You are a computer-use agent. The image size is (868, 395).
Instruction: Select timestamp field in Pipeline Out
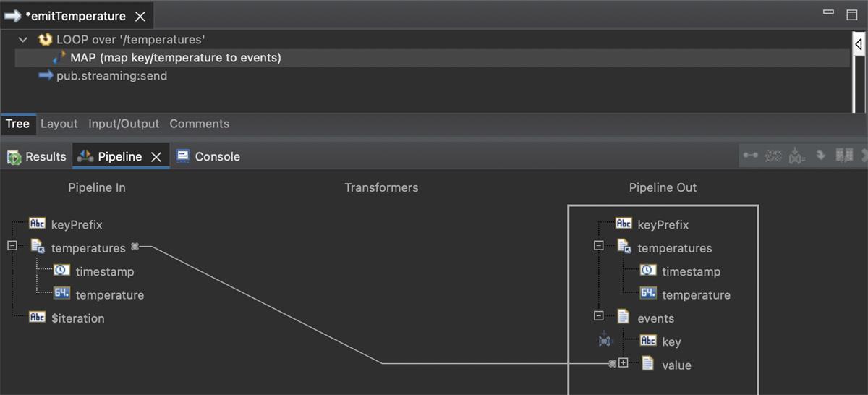click(x=692, y=272)
